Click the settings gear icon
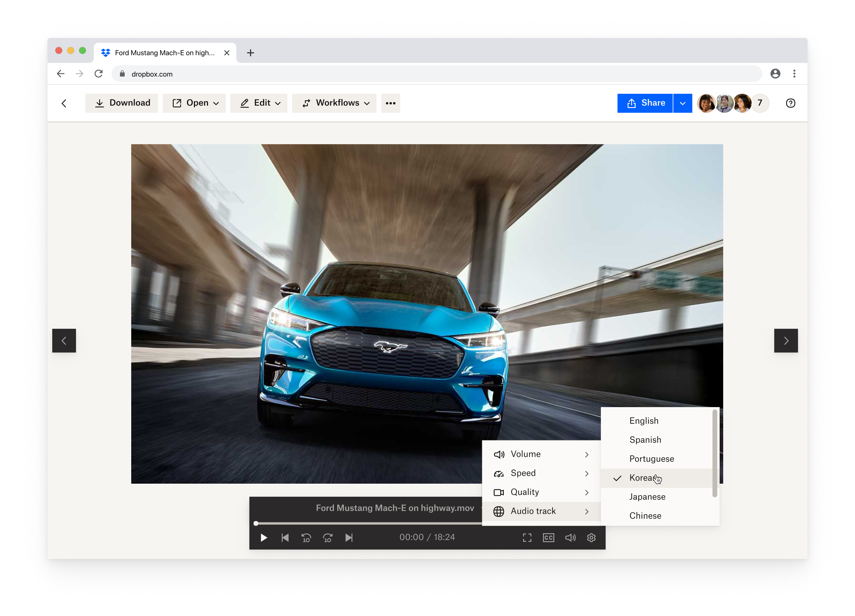 click(591, 538)
